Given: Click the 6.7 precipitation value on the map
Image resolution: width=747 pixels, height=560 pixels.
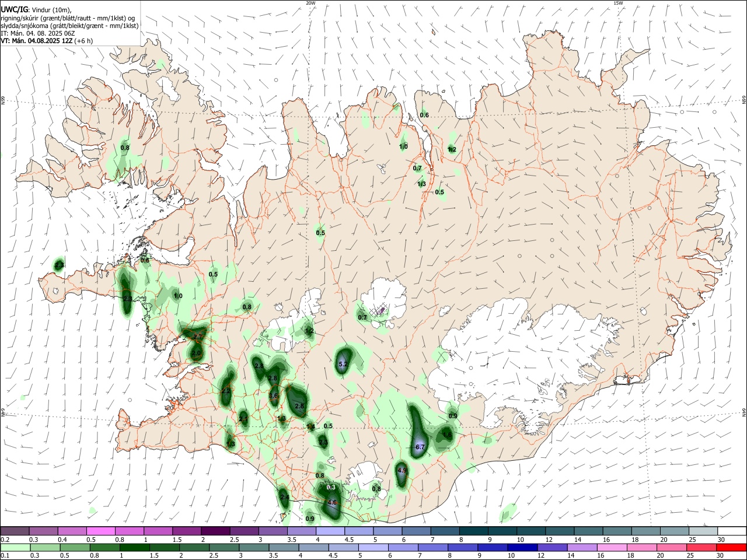Looking at the screenshot, I should tap(420, 447).
